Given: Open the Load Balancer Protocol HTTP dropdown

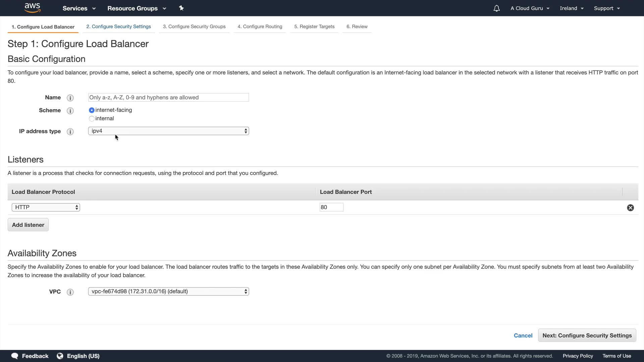Looking at the screenshot, I should coord(46,207).
